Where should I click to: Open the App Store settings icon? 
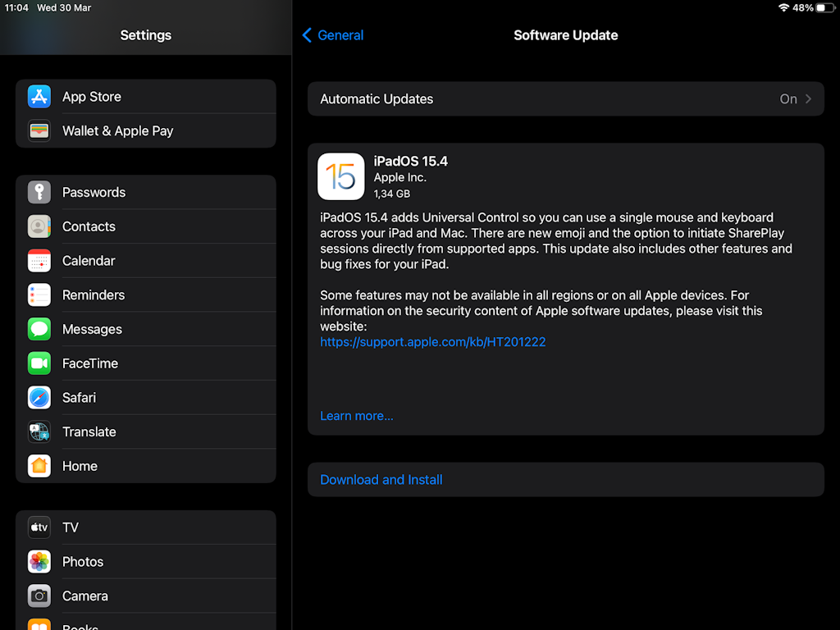(x=39, y=96)
